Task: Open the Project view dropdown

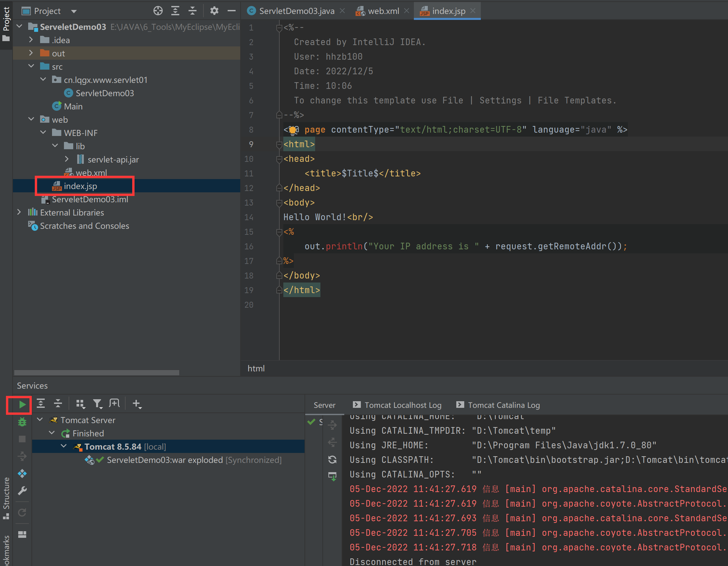Action: [74, 11]
